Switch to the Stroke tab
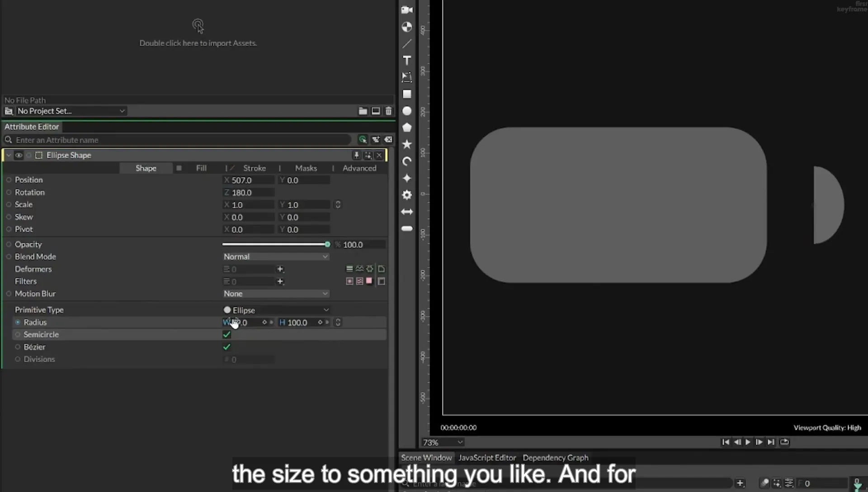This screenshot has height=492, width=868. point(255,168)
